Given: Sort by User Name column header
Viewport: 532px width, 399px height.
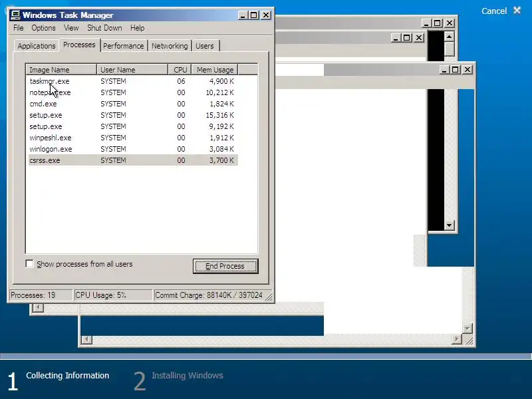Looking at the screenshot, I should point(132,70).
